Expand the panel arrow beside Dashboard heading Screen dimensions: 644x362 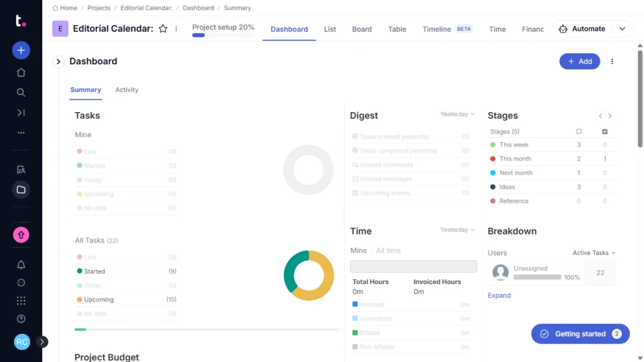[x=58, y=61]
